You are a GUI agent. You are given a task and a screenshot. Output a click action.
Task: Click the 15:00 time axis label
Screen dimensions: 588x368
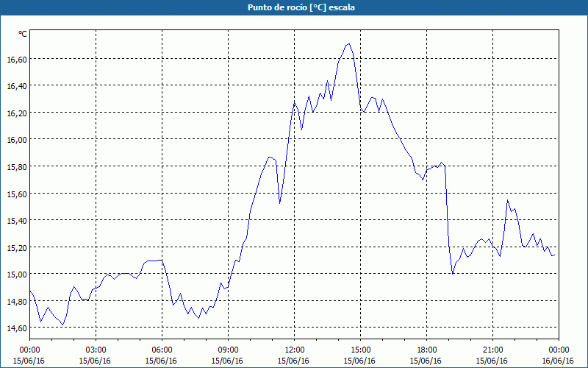(x=360, y=350)
